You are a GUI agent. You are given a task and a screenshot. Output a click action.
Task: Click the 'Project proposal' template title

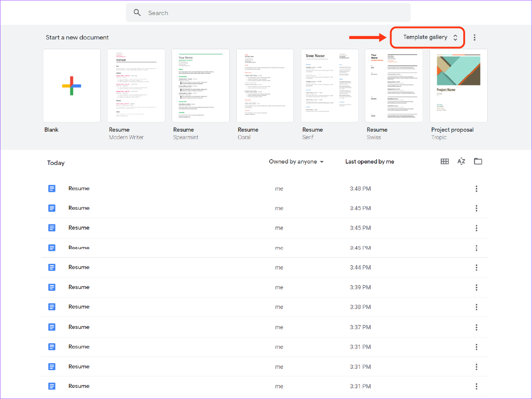[x=452, y=130]
